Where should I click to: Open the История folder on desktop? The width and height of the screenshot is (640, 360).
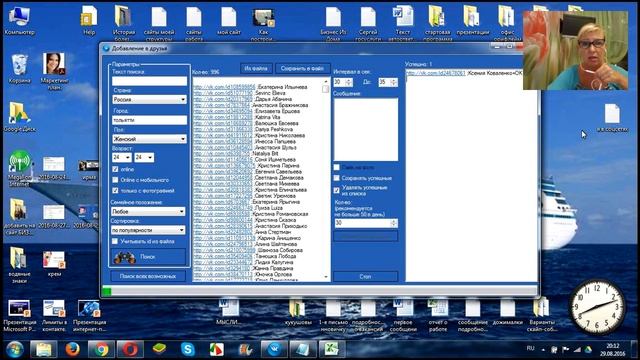pyautogui.click(x=124, y=22)
